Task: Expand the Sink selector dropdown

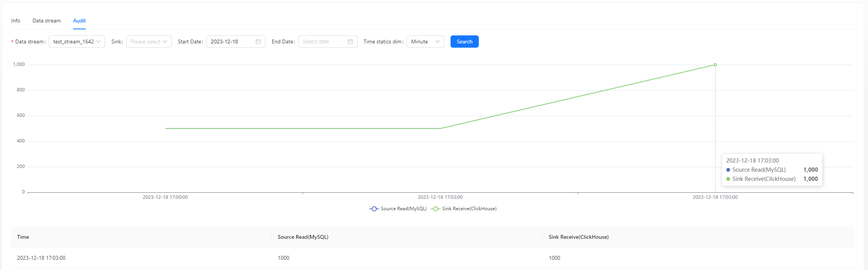Action: pos(149,42)
